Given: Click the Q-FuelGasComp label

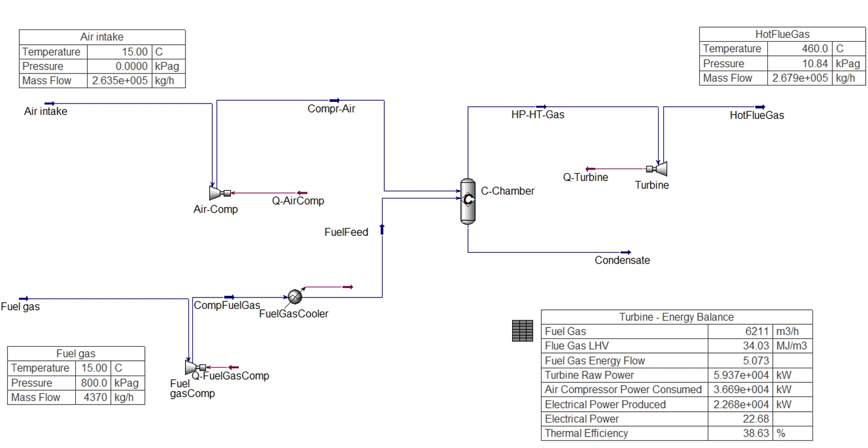Looking at the screenshot, I should [x=230, y=376].
